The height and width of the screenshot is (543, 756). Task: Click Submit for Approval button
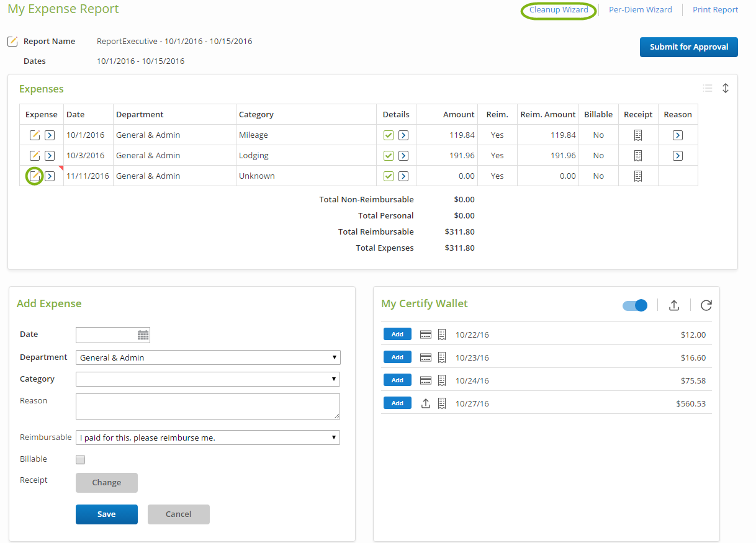pyautogui.click(x=688, y=47)
